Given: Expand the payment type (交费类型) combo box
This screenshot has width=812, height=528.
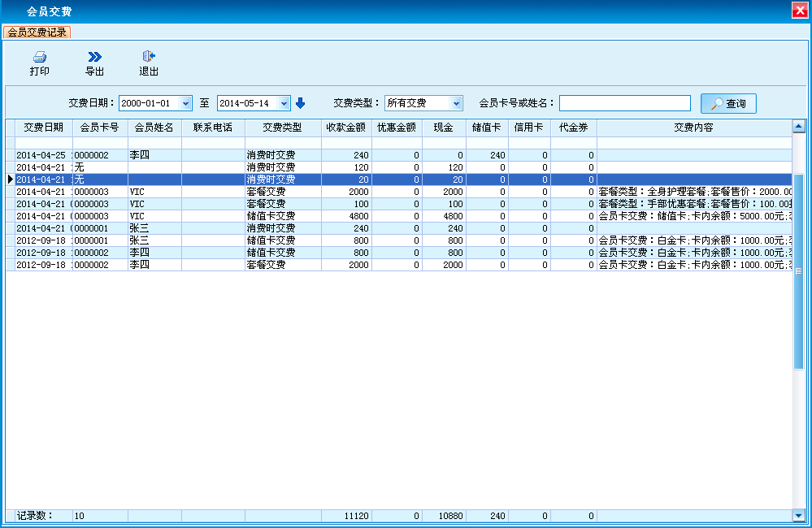Looking at the screenshot, I should (456, 103).
